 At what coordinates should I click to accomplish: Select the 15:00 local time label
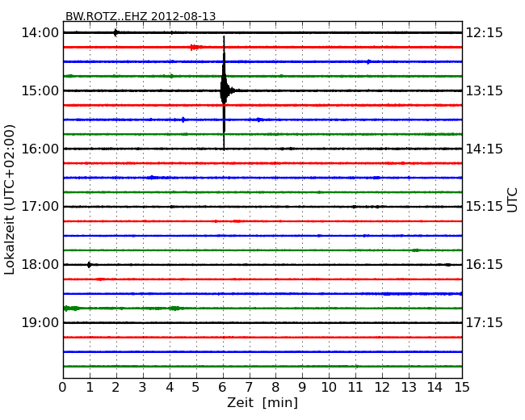tap(40, 90)
